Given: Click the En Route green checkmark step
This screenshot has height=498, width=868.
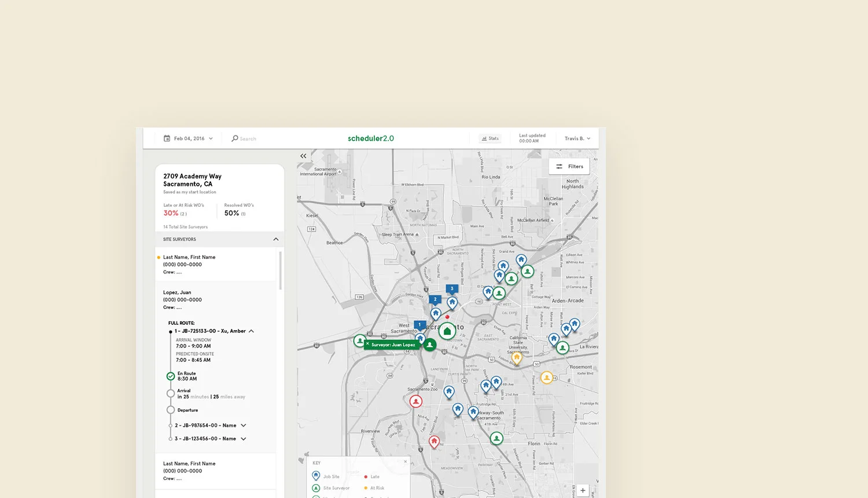Looking at the screenshot, I should tap(171, 376).
